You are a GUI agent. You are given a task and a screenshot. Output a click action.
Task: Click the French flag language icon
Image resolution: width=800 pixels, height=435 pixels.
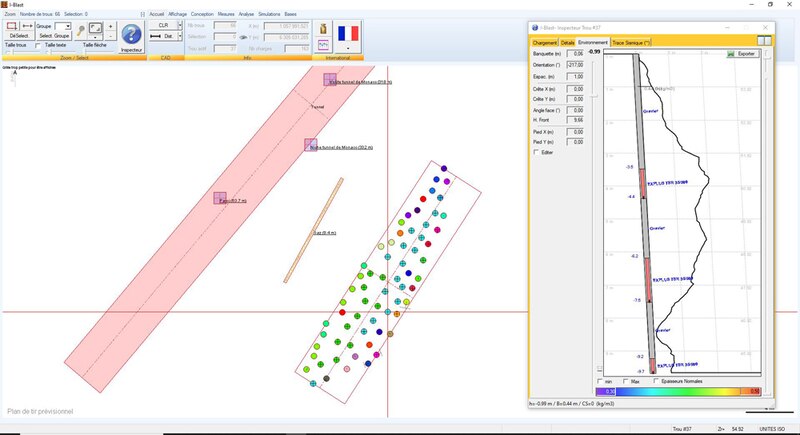pyautogui.click(x=348, y=34)
